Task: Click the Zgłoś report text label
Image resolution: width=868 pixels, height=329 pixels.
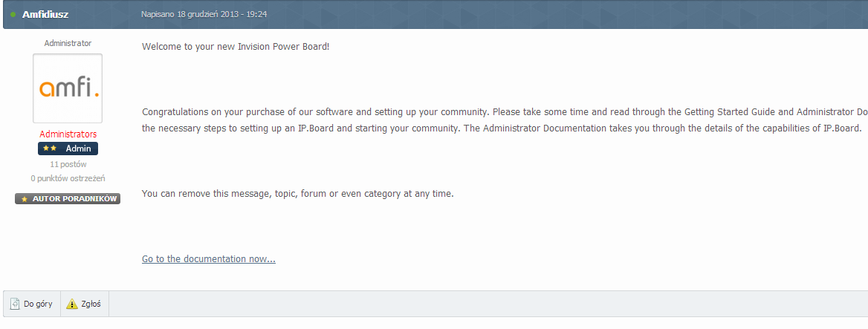Action: click(x=91, y=304)
